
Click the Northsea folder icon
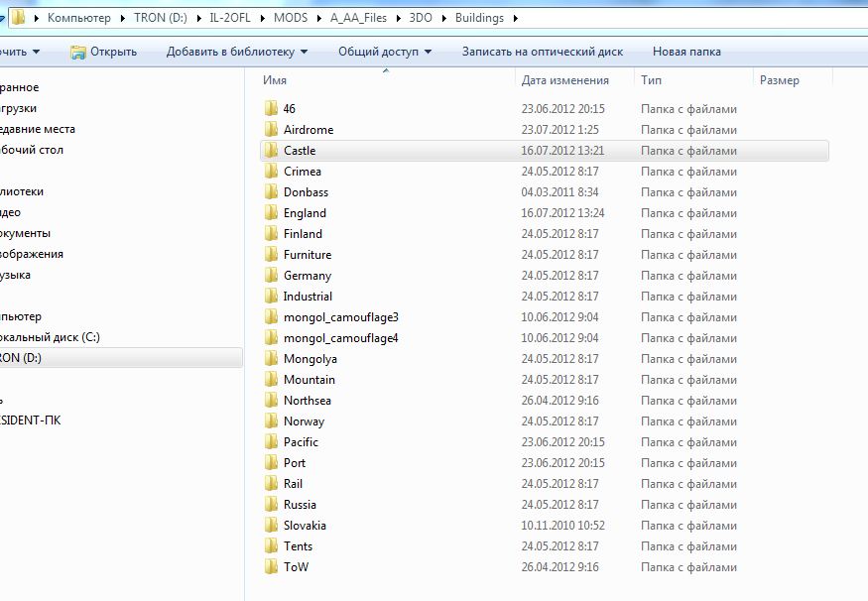(271, 400)
